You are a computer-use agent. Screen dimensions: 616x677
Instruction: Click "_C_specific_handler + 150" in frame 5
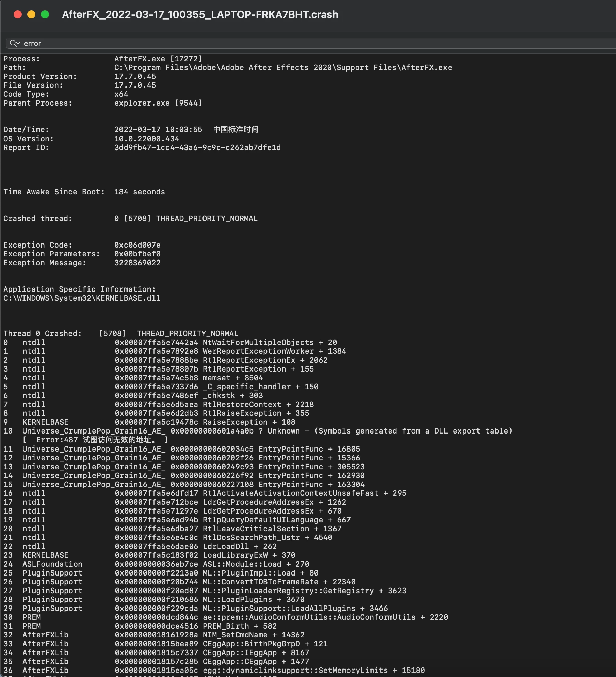[261, 387]
